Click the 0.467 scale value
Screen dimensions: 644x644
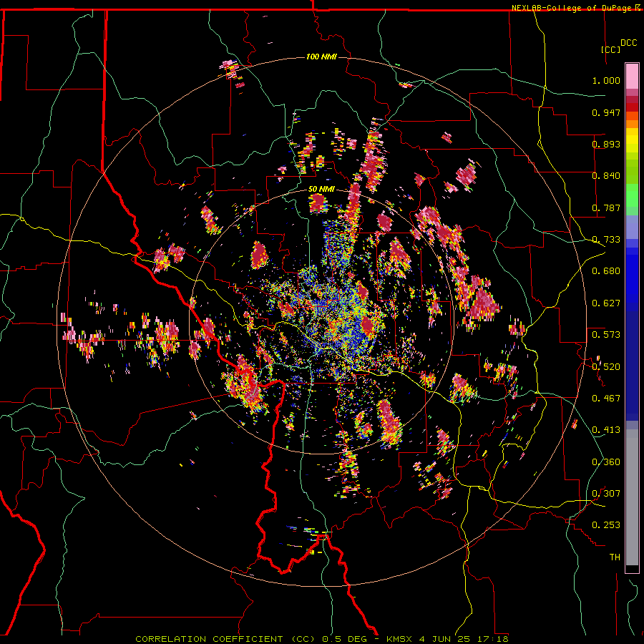[x=606, y=399]
